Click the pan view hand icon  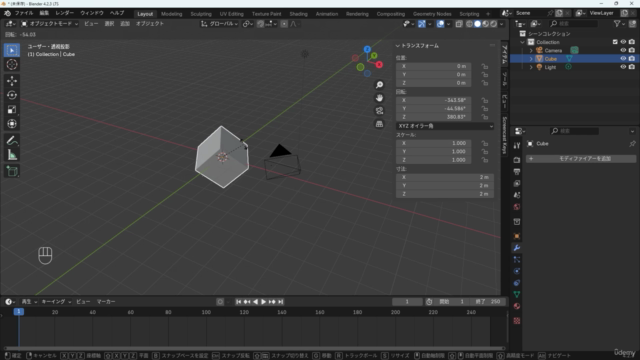click(379, 98)
